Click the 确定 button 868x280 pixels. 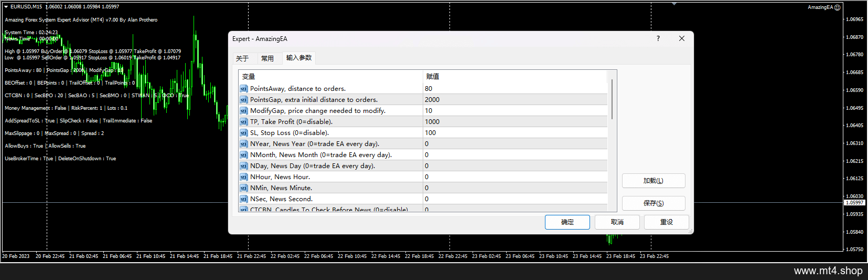[x=567, y=222]
